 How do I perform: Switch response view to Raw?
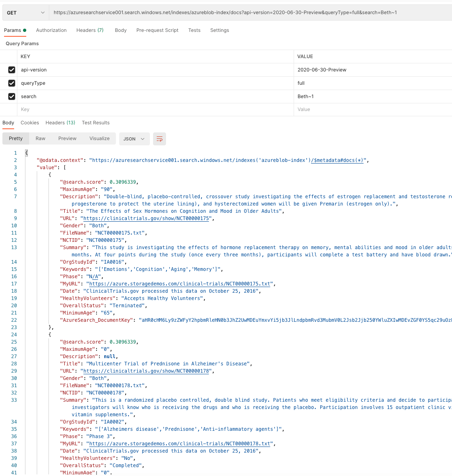click(40, 138)
